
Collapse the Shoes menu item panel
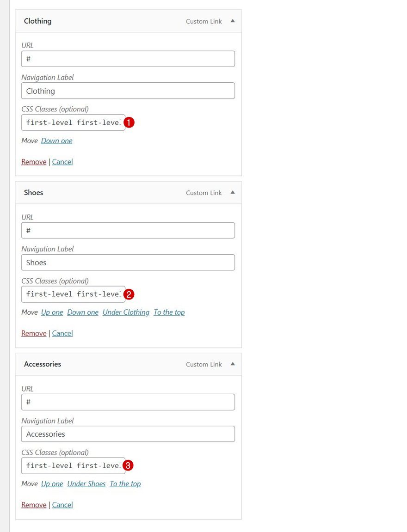[233, 192]
